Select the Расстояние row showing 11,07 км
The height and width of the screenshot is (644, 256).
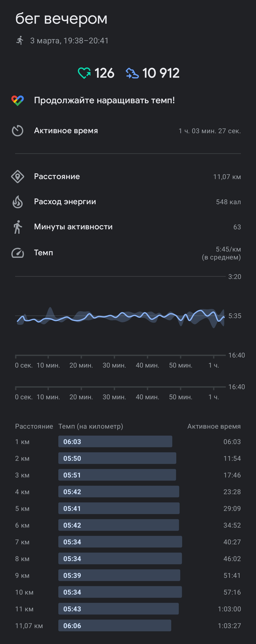[128, 177]
